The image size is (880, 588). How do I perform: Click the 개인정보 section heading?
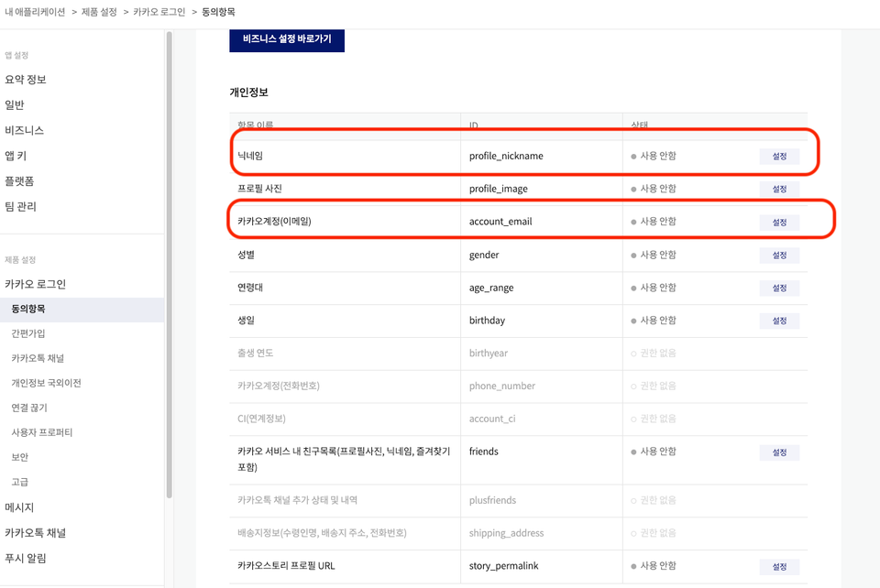click(248, 93)
